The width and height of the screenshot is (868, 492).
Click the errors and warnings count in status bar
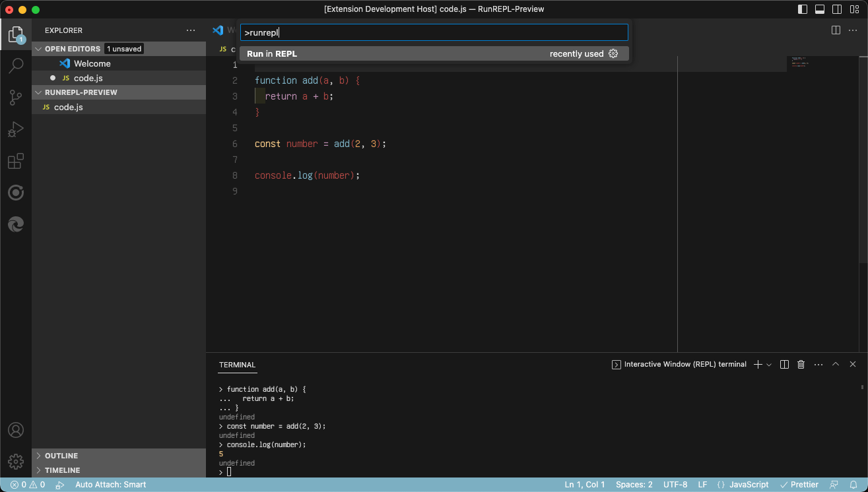coord(28,485)
